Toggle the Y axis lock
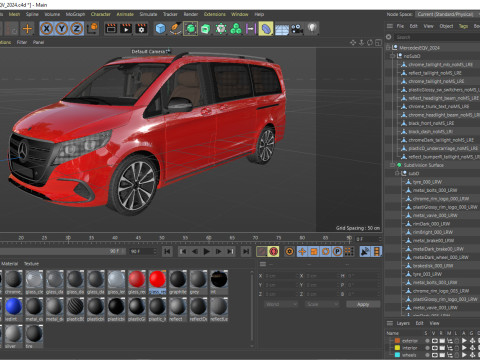The image size is (480, 360). click(x=62, y=29)
